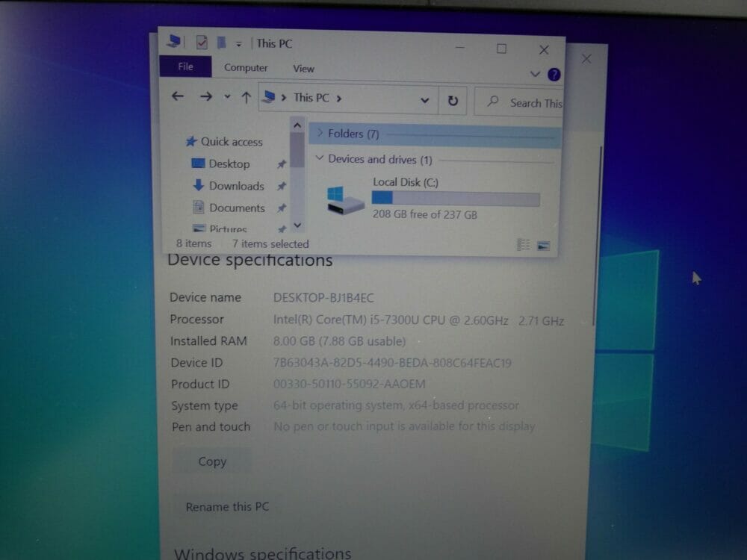Switch to the View ribbon tab
Screen dimensions: 747x560
[x=303, y=69]
